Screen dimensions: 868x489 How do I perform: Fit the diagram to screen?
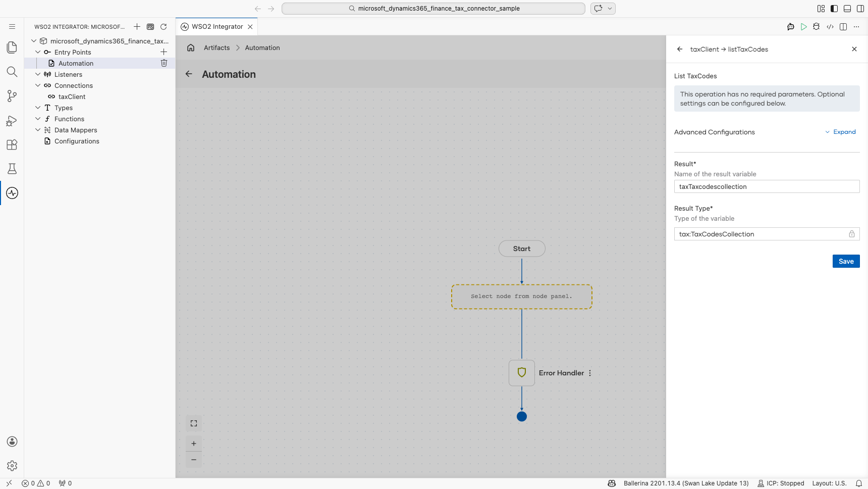[194, 423]
